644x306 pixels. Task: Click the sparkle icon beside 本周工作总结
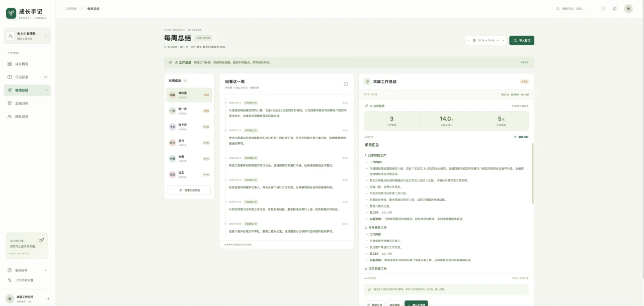coord(367,81)
